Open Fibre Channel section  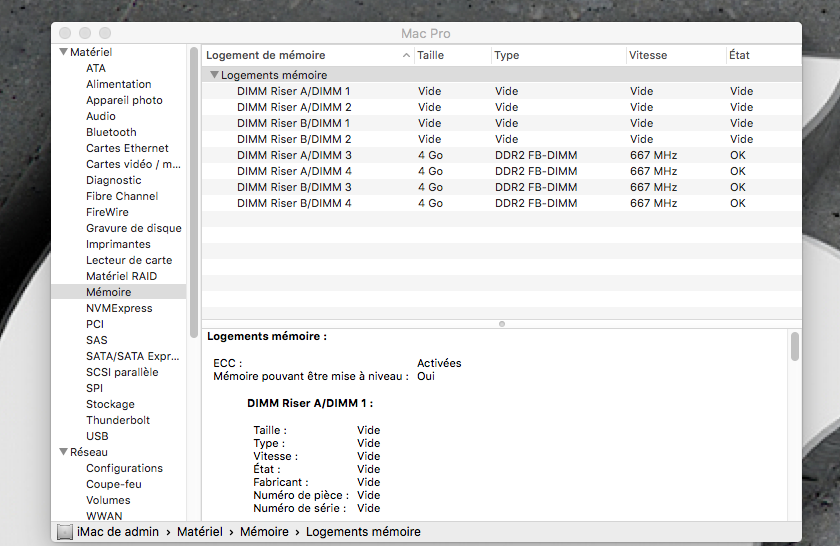pyautogui.click(x=122, y=197)
